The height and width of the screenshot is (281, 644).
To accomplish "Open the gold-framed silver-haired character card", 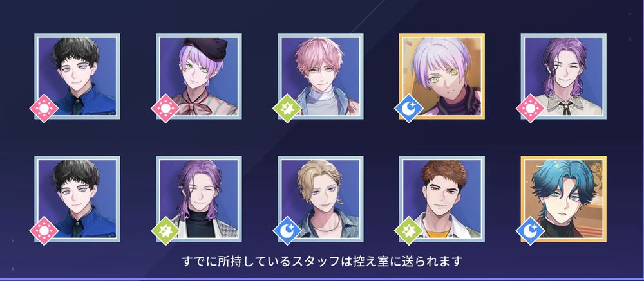I will click(442, 77).
